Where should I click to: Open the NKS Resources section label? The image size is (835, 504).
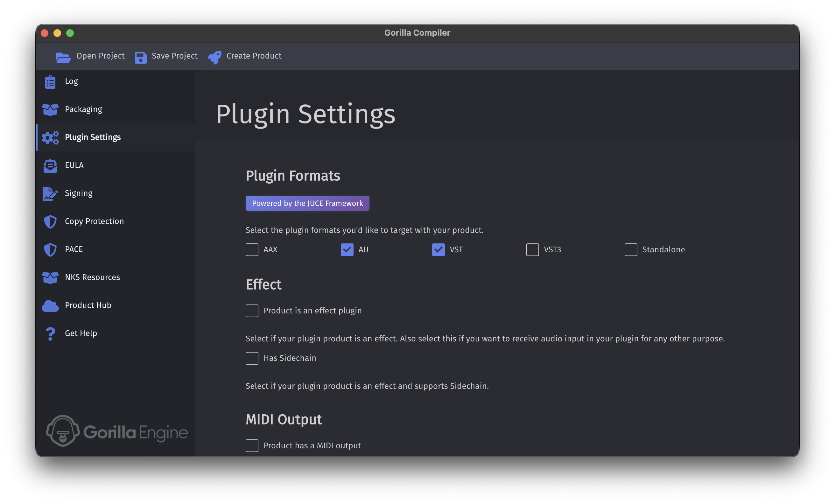click(x=93, y=277)
